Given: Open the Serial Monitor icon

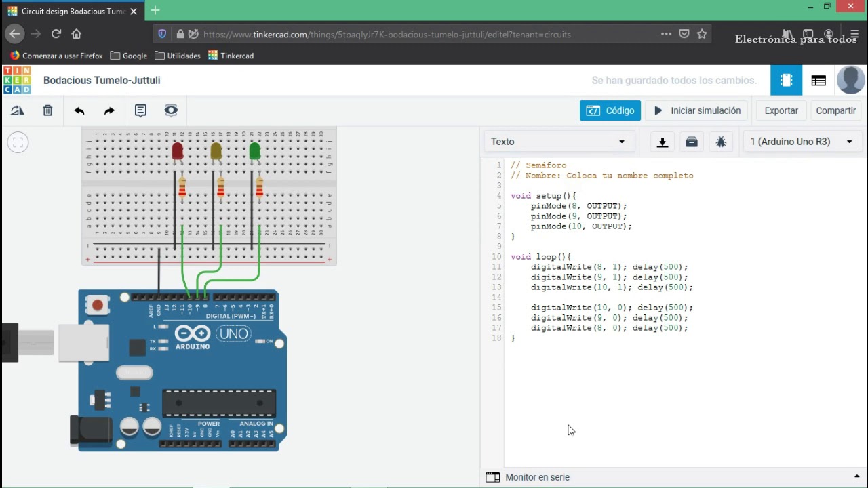Looking at the screenshot, I should 492,477.
